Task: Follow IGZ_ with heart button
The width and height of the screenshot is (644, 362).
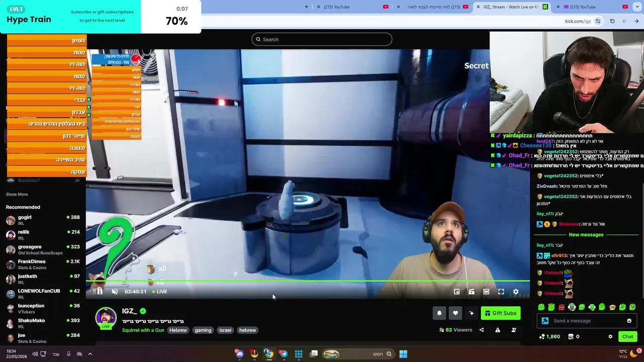Action: [x=455, y=313]
